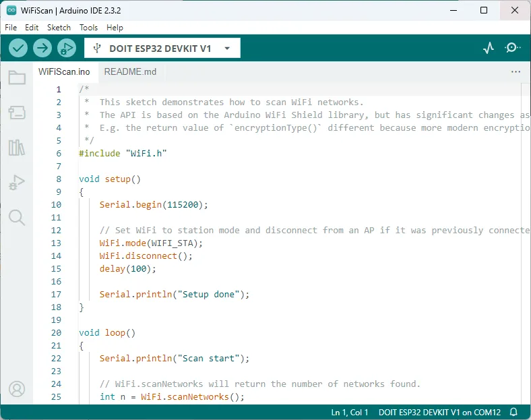Screen dimensions: 531x420
Task: Click DOIT ESP32 DEVKIT V1 on COM12 status
Action: 439,412
